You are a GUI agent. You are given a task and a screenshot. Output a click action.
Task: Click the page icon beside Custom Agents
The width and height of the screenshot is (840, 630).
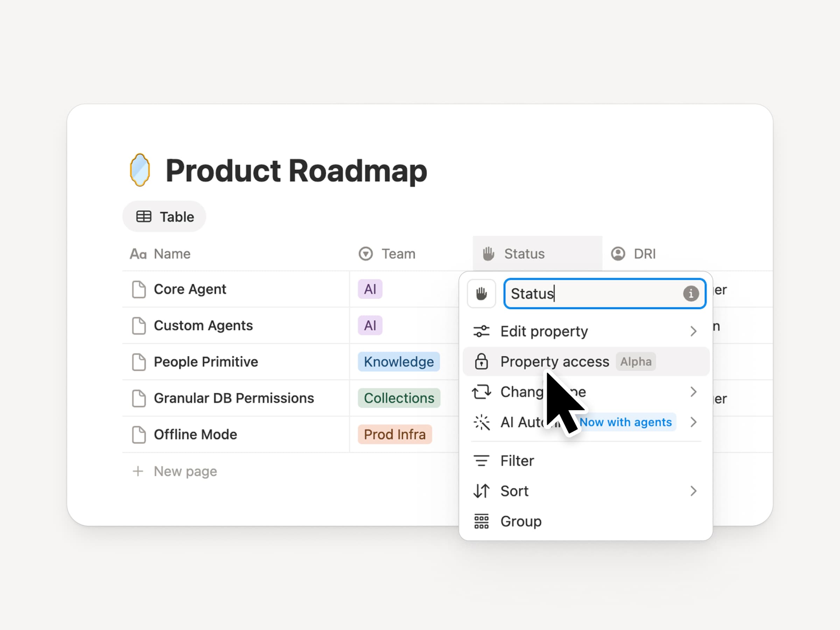pos(139,326)
